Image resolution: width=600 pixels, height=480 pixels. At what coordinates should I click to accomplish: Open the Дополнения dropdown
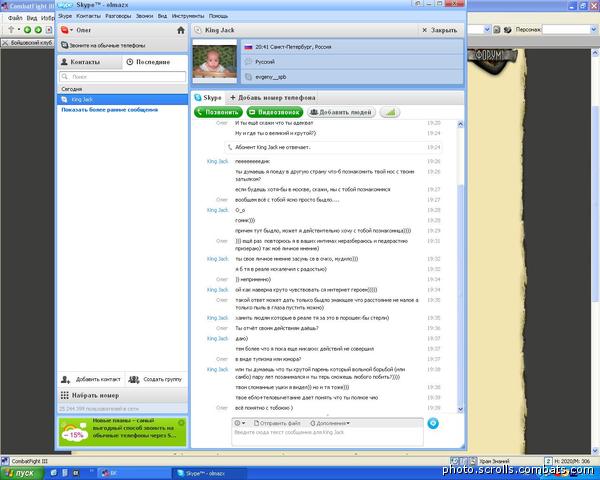tap(330, 423)
